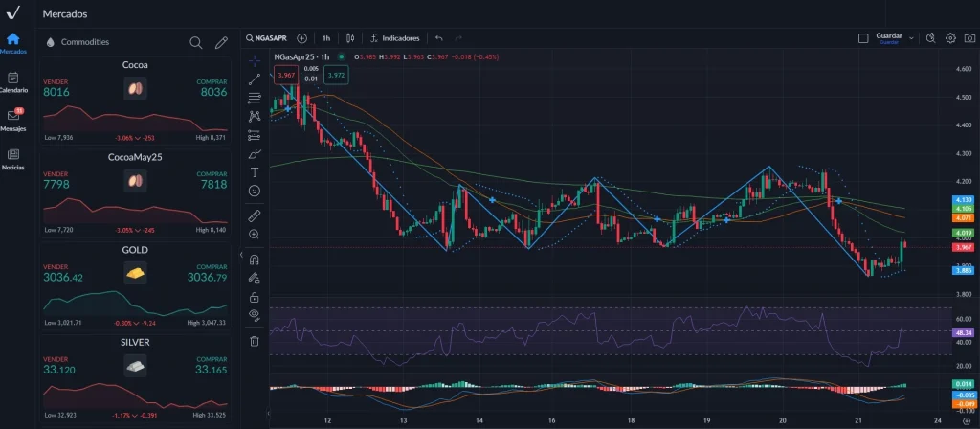Viewport: 980px width, 429px height.
Task: Open the emoji icons tool
Action: click(x=255, y=191)
